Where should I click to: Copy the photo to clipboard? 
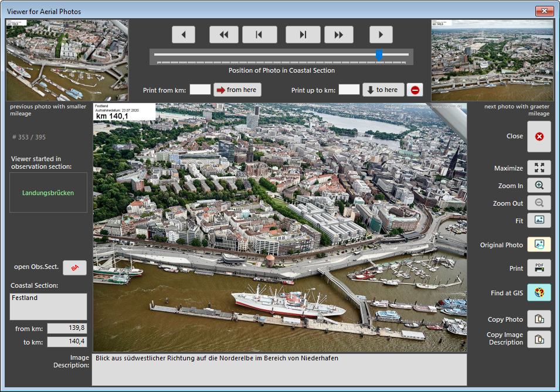[x=539, y=319]
